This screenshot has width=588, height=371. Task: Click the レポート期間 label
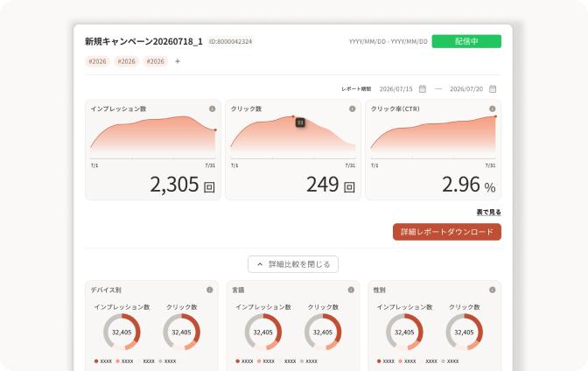[356, 89]
